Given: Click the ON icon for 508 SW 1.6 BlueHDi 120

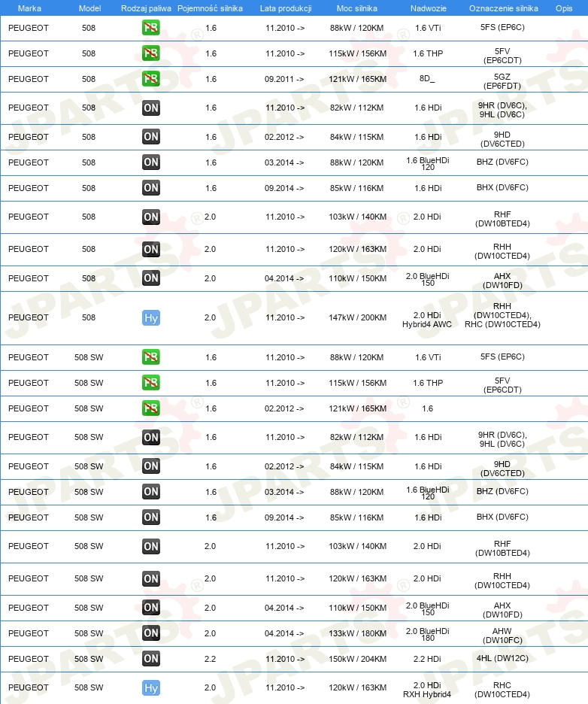Looking at the screenshot, I should 151,492.
